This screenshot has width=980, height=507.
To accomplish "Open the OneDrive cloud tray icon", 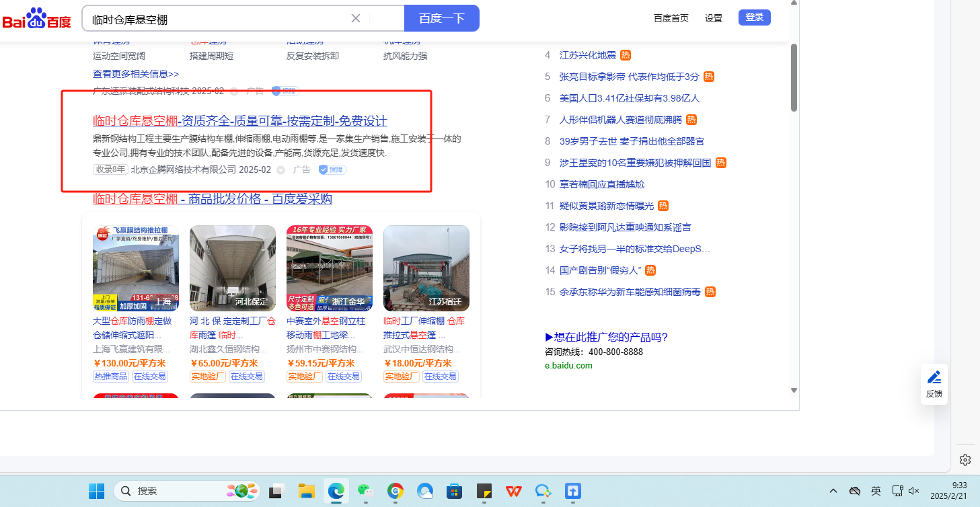I will click(x=855, y=491).
